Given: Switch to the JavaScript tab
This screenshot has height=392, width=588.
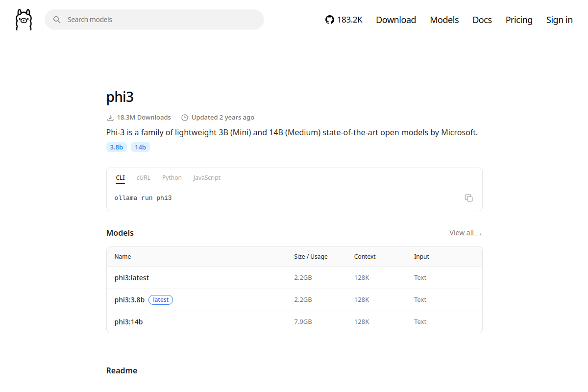Looking at the screenshot, I should (x=207, y=178).
